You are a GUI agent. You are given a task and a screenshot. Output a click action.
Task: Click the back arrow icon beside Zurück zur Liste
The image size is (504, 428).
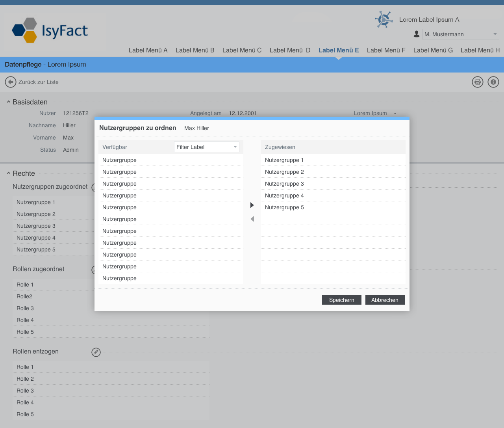coord(11,82)
